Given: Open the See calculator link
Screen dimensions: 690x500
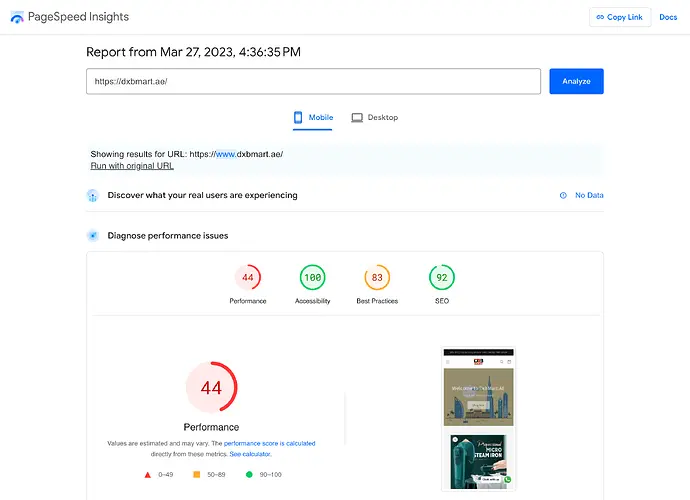Looking at the screenshot, I should [250, 454].
